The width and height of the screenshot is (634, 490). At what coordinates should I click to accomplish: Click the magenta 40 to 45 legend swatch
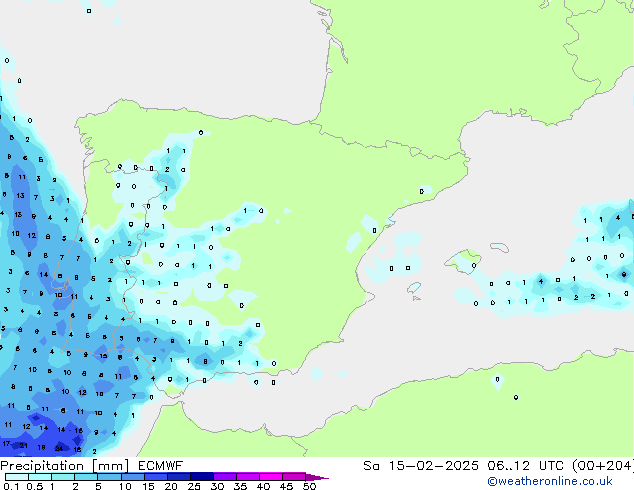[x=271, y=477]
